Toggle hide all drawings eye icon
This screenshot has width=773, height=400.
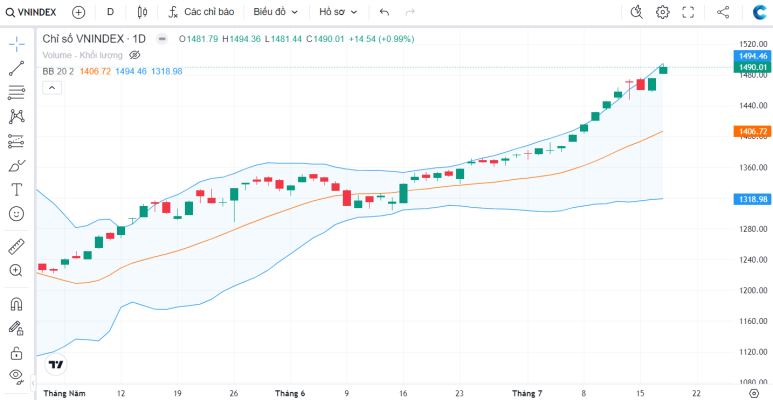click(x=17, y=377)
